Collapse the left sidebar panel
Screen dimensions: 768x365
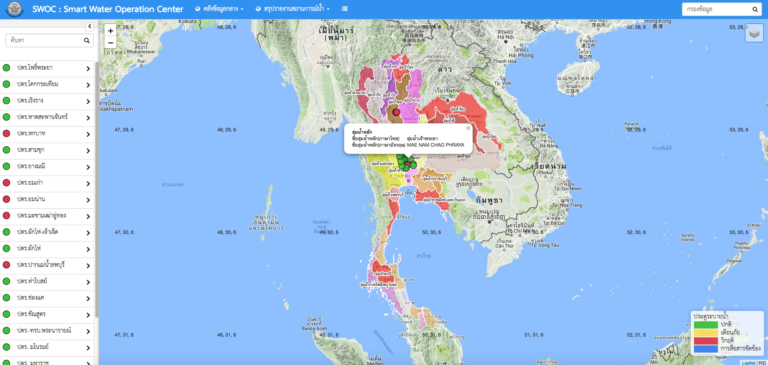point(89,26)
